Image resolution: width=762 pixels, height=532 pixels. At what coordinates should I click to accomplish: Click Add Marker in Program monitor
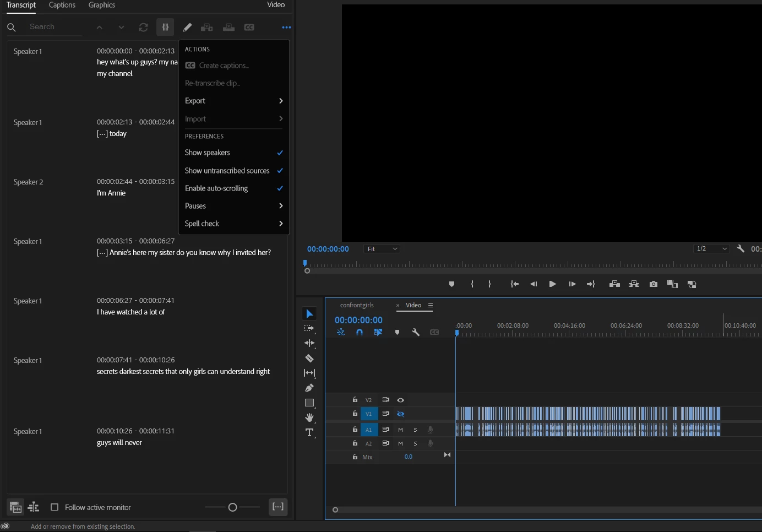(x=452, y=284)
